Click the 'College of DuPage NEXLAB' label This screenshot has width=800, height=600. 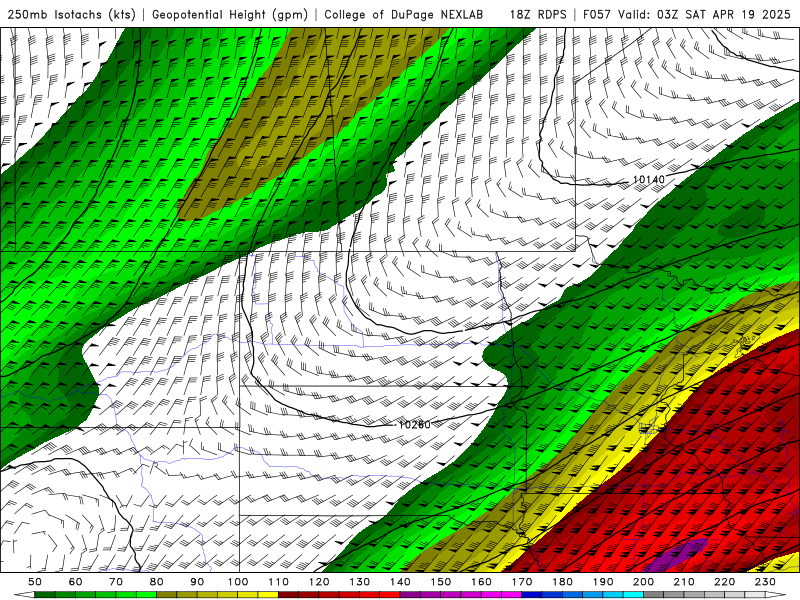pos(404,15)
